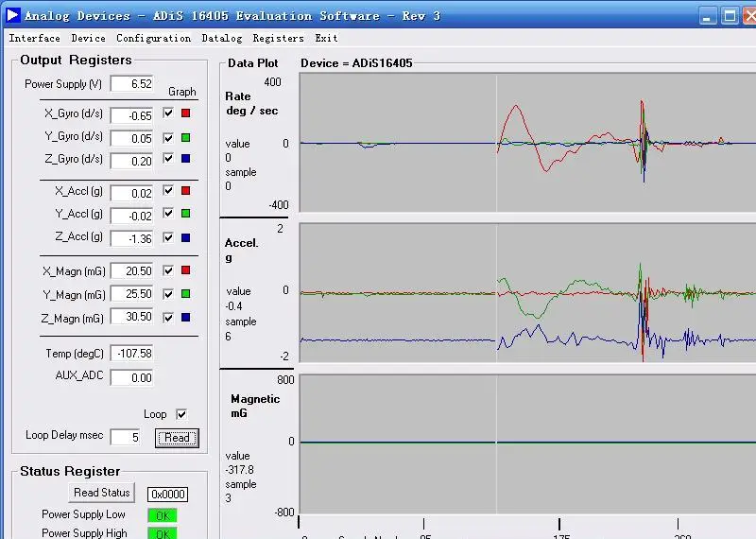Click the green Power Supply Low OK indicator
The image size is (756, 539).
pos(161,515)
